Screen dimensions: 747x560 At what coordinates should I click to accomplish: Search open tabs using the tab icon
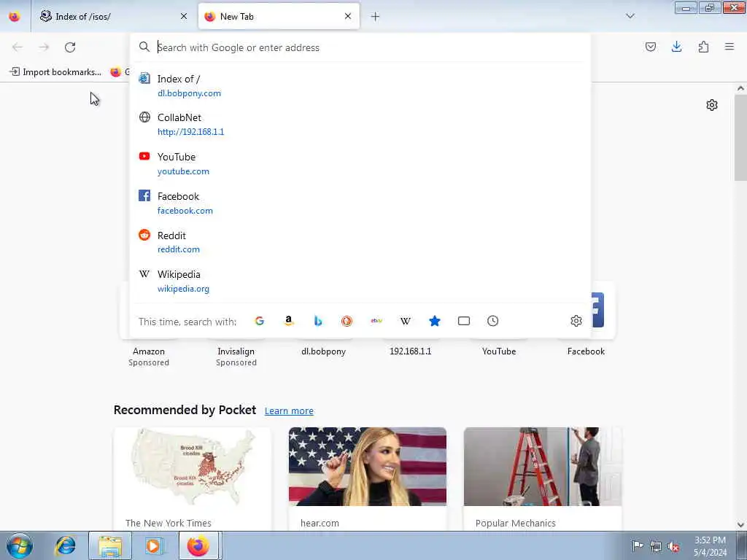click(x=463, y=321)
